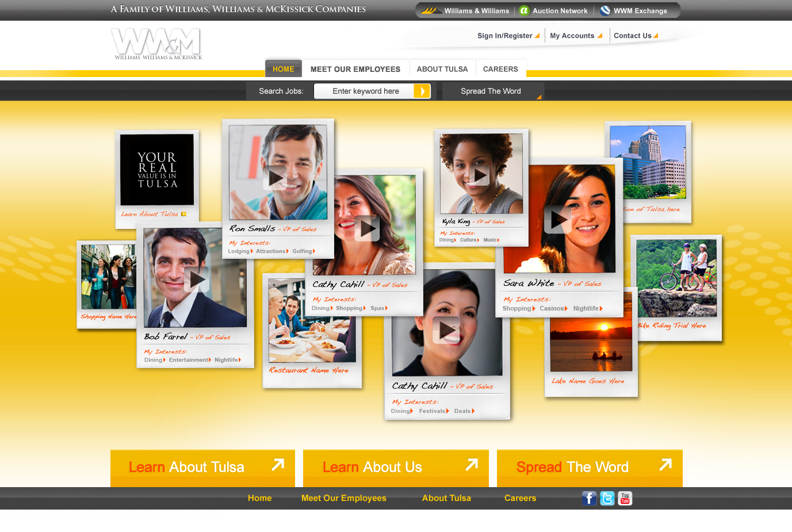Select the HOME tab

tap(284, 69)
